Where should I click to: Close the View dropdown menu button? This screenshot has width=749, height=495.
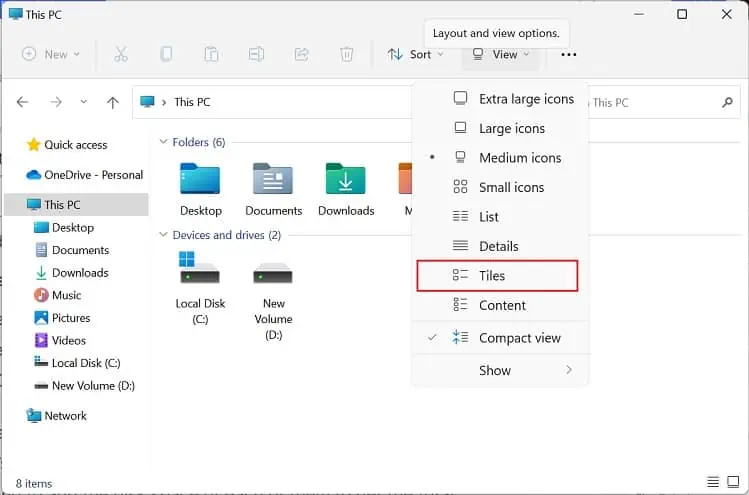(x=501, y=54)
